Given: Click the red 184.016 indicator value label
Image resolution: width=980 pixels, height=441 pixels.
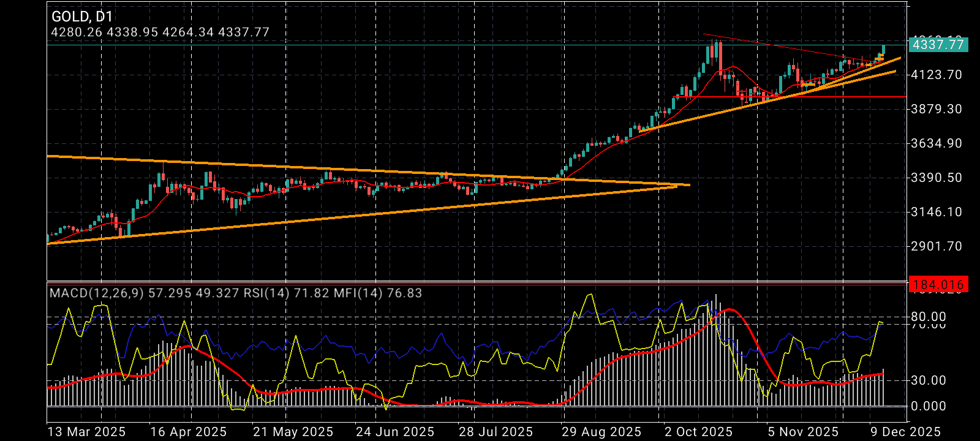Looking at the screenshot, I should [x=938, y=284].
